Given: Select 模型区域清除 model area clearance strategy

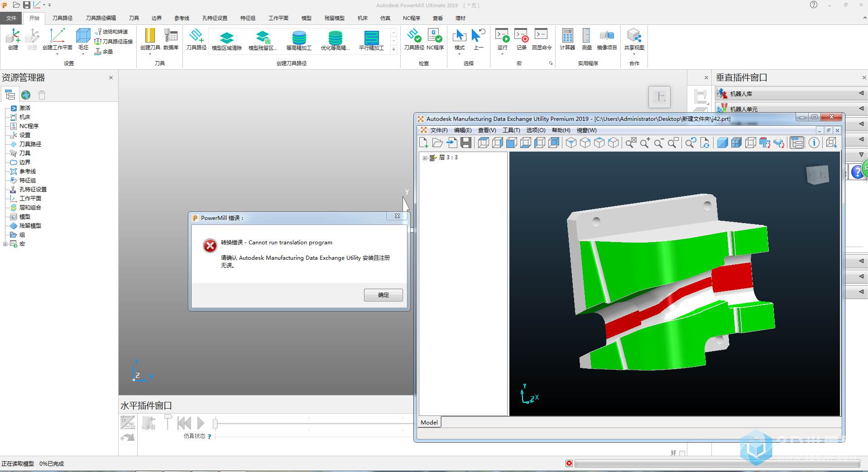Looking at the screenshot, I should click(x=227, y=41).
